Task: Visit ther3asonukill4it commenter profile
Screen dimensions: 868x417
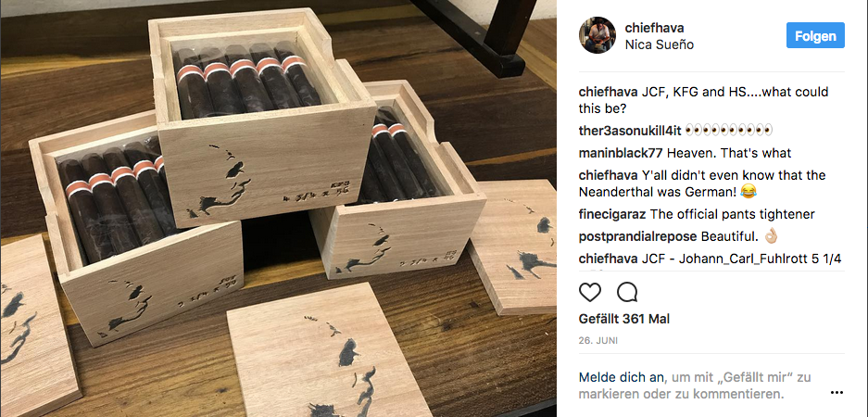Action: (x=629, y=131)
